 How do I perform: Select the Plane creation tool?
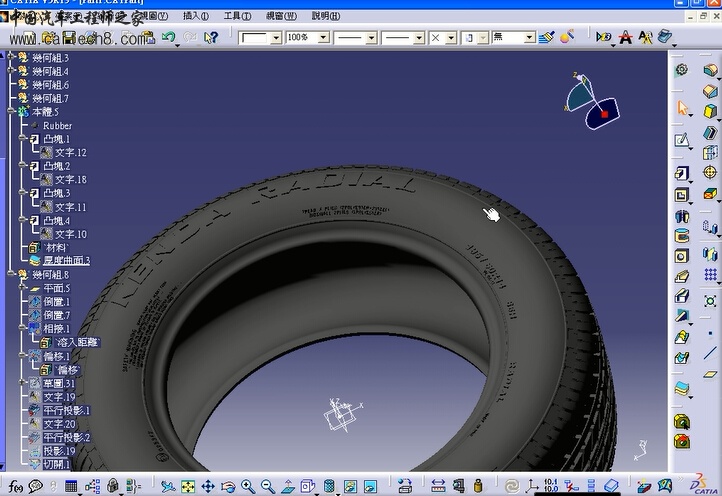pos(710,374)
